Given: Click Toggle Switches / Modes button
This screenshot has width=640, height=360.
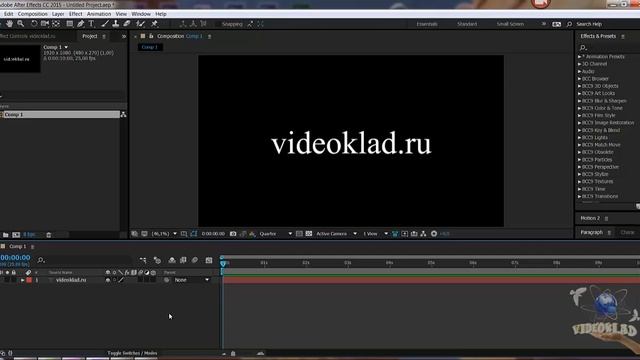Looking at the screenshot, I should click(132, 353).
